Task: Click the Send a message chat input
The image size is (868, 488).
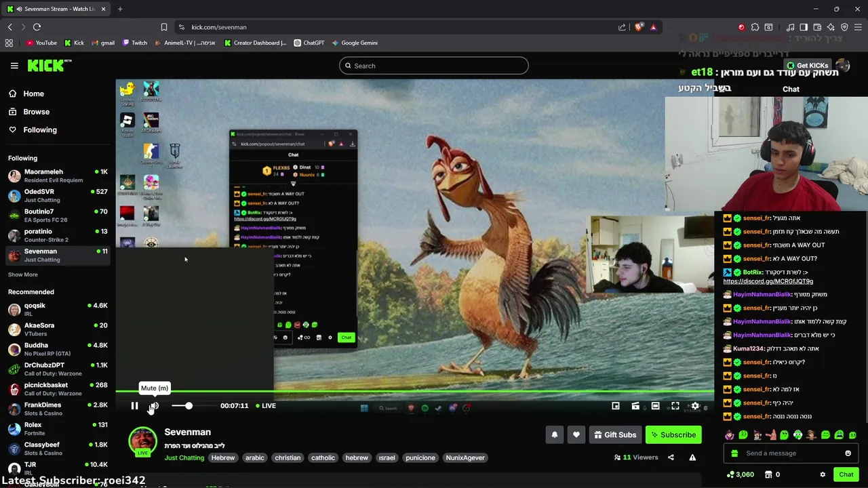Action: click(x=790, y=453)
